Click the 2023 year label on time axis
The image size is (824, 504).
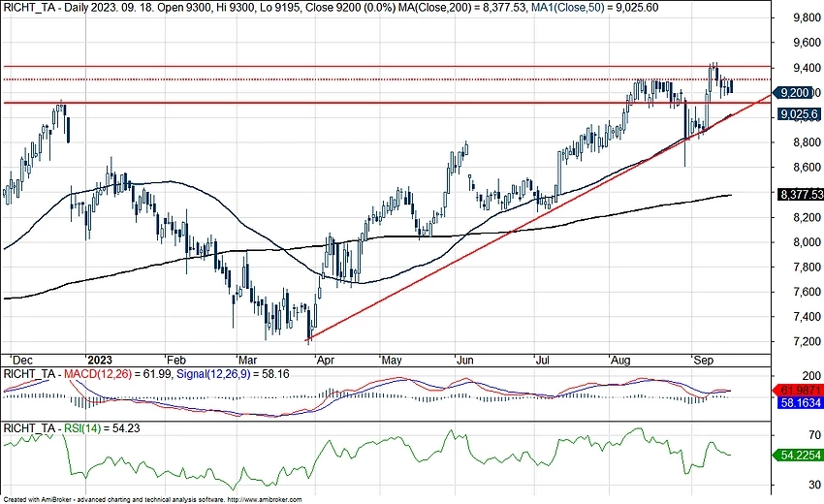coord(100,360)
